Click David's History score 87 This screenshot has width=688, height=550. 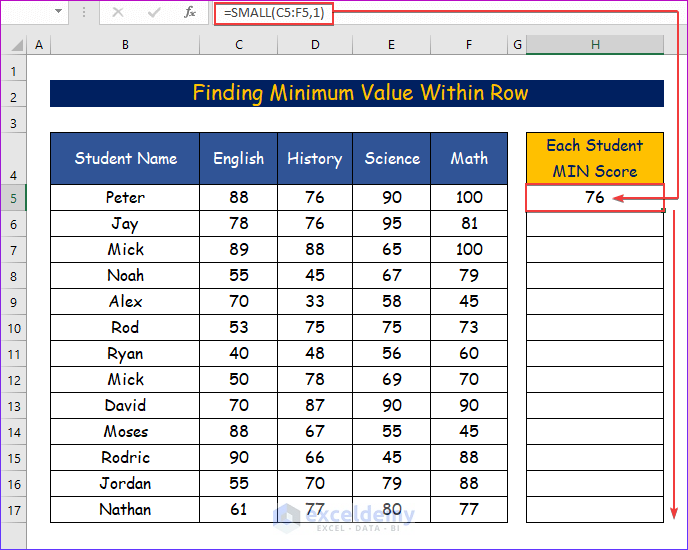pos(315,405)
